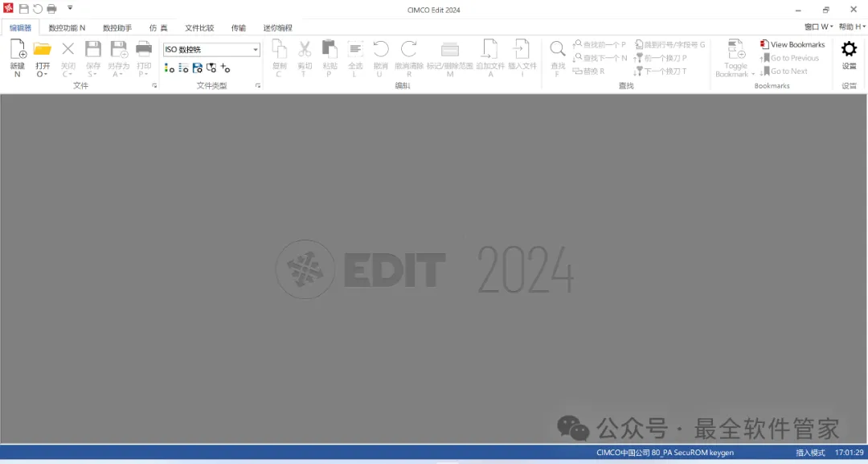Create a new file with 新建 icon

(18, 49)
